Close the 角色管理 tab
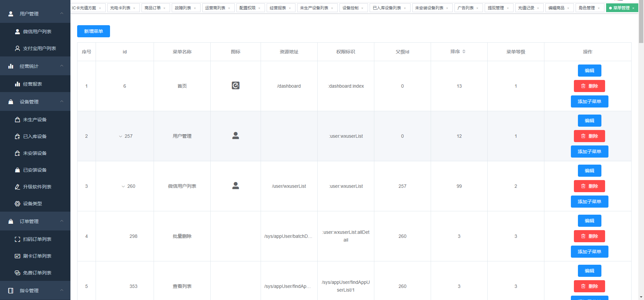644x300 pixels. [599, 8]
